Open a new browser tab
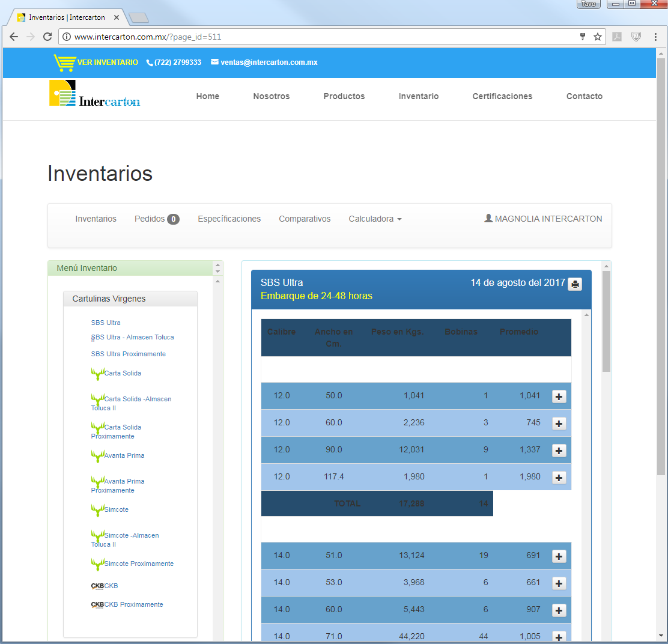The image size is (668, 644). [138, 17]
